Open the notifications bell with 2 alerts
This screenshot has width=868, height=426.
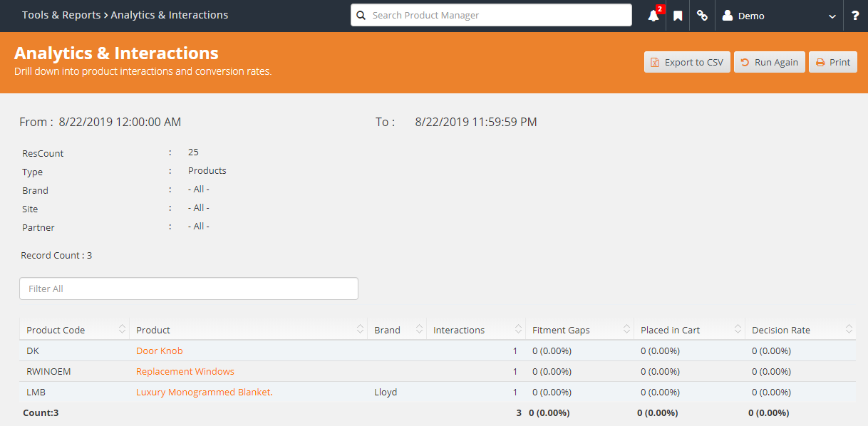(653, 15)
